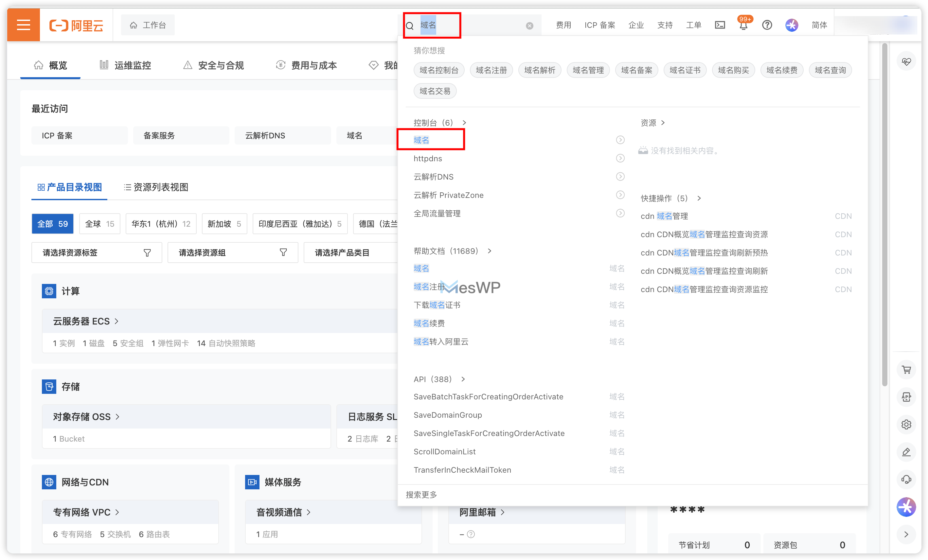The image size is (928, 560).
Task: Click the Aliyun logo
Action: click(77, 25)
